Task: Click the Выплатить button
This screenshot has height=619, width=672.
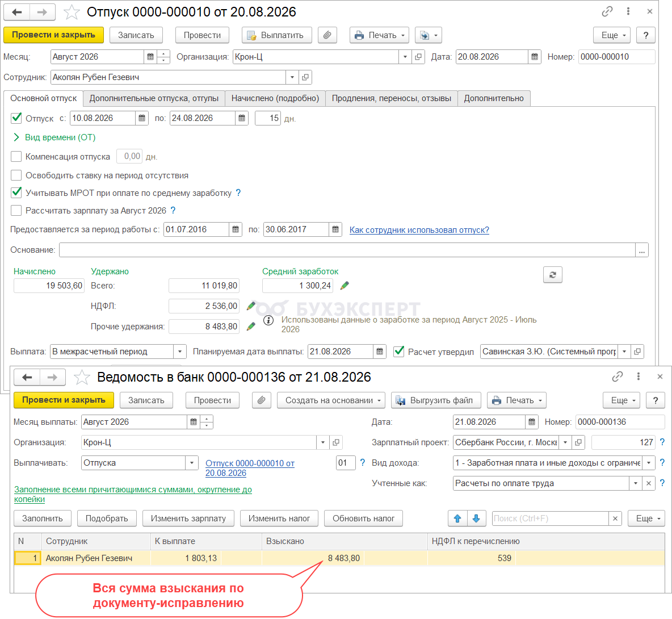Action: click(277, 35)
